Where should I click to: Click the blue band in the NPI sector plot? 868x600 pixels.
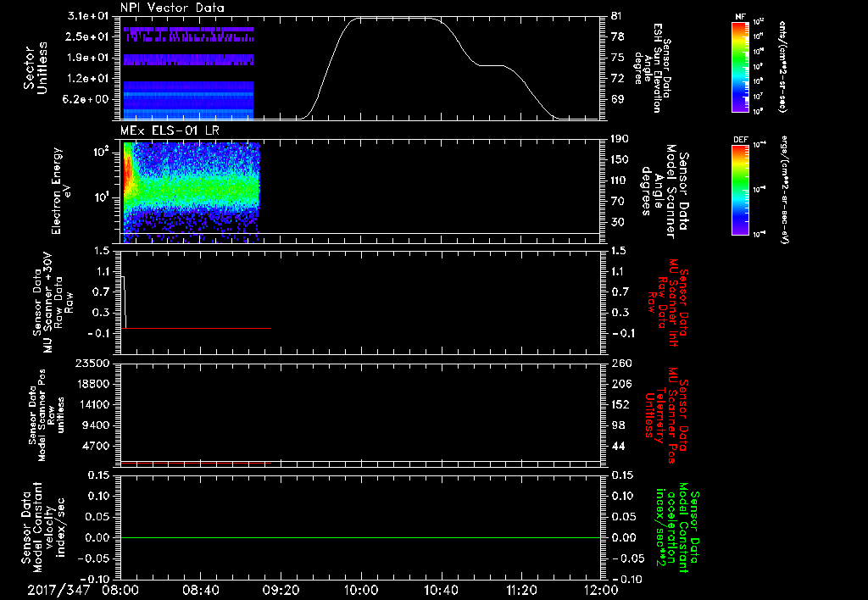pyautogui.click(x=188, y=100)
